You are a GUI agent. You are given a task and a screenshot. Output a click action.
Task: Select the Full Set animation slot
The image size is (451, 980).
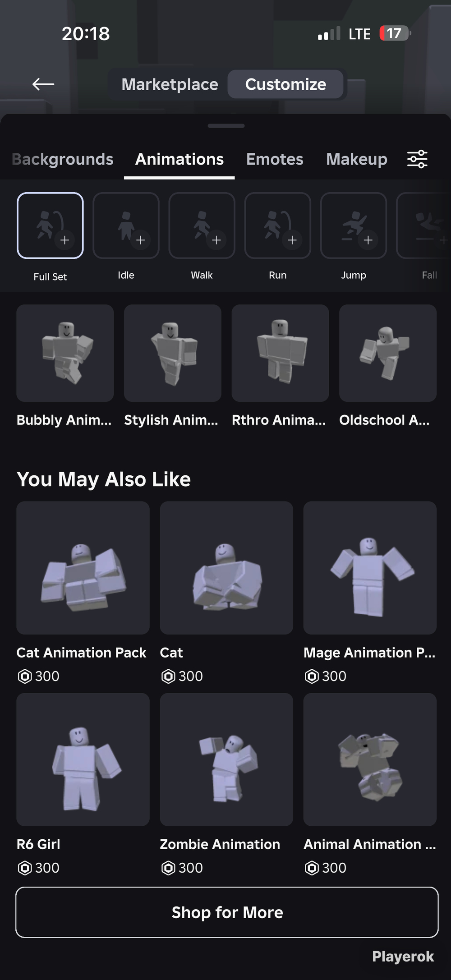pos(50,225)
